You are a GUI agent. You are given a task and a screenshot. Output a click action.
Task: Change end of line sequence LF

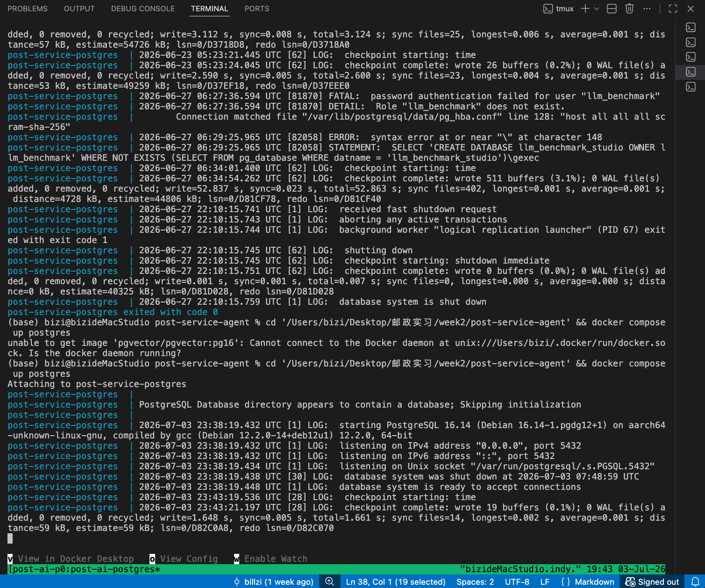(x=545, y=581)
